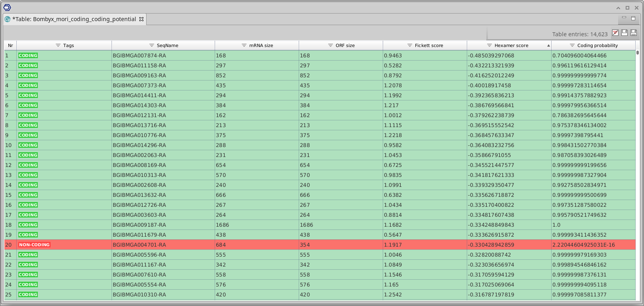Open filter for ORF size column
The image size is (644, 306).
(x=331, y=45)
